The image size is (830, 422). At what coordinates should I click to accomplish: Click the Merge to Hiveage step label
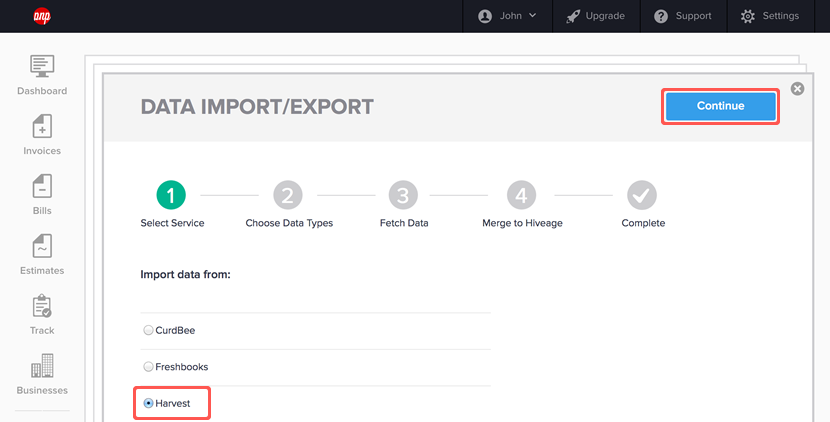(x=522, y=223)
